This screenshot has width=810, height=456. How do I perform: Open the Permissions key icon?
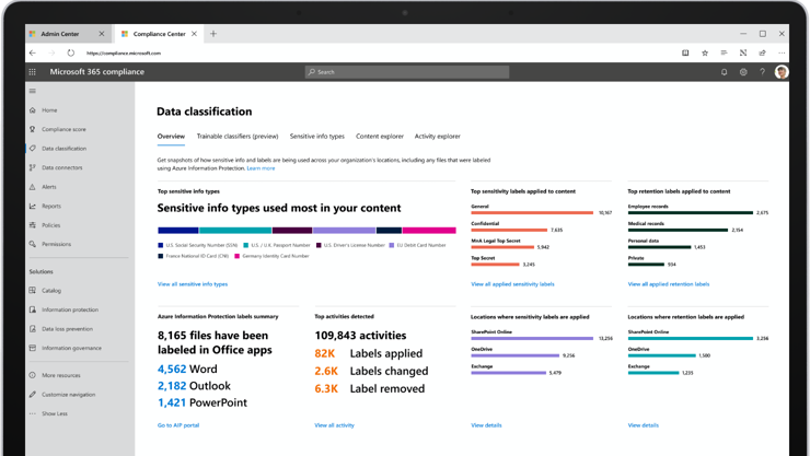tap(33, 244)
